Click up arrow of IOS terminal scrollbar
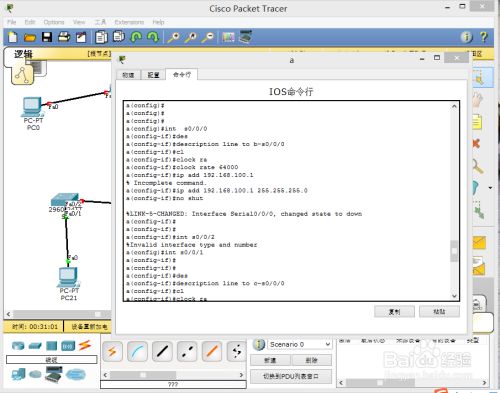 click(454, 106)
